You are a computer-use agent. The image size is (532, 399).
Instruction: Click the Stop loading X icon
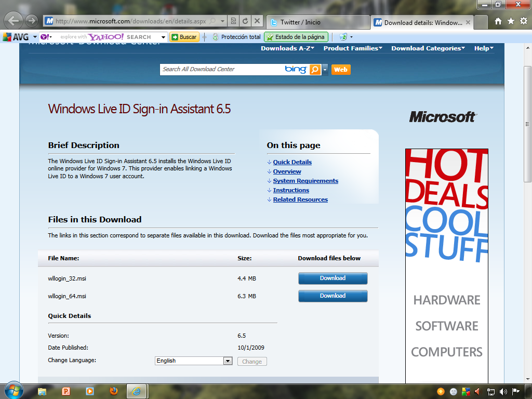coord(257,21)
